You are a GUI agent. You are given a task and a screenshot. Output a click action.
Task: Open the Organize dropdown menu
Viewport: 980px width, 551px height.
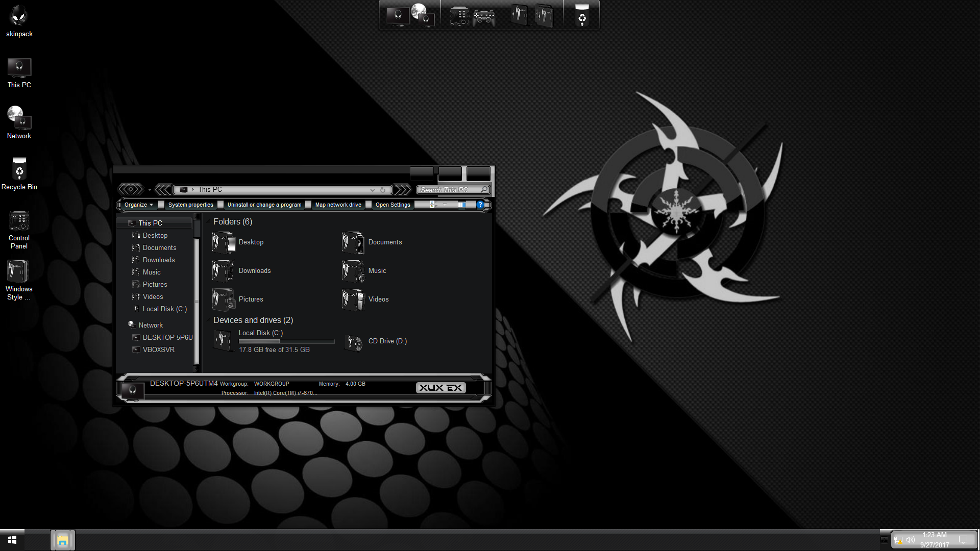[x=138, y=205]
